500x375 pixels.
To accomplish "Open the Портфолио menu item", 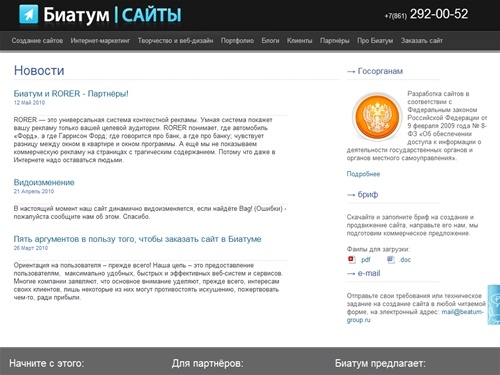I will 237,41.
